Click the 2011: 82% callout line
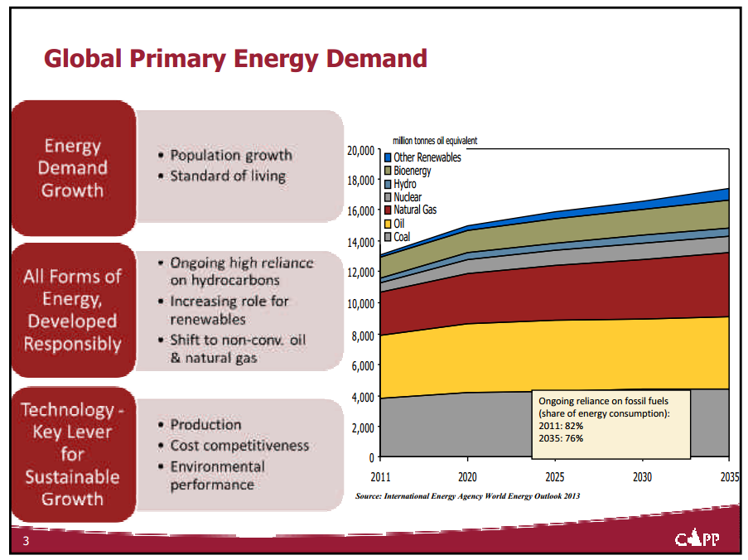This screenshot has width=748, height=560. (561, 426)
